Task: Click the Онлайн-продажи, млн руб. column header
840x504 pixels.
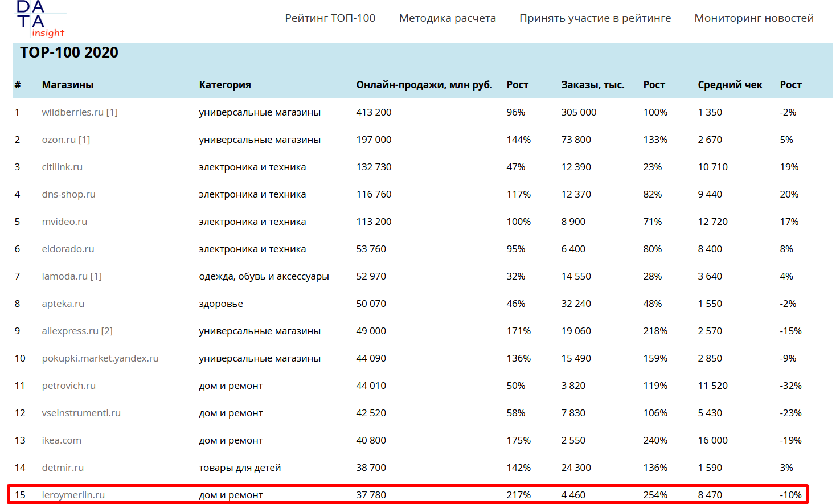Action: click(x=424, y=85)
